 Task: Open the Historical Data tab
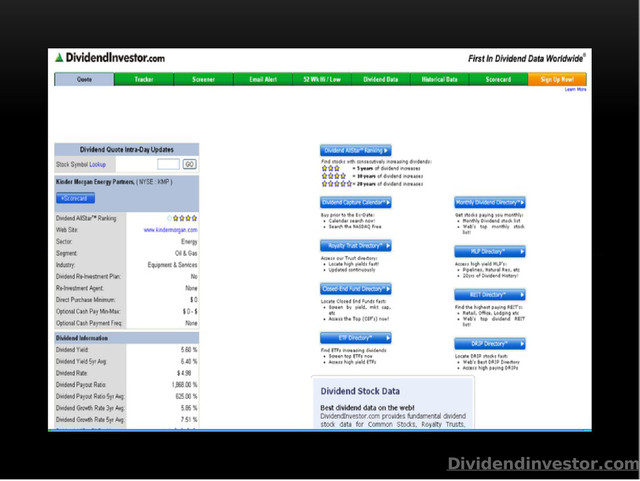pos(440,79)
